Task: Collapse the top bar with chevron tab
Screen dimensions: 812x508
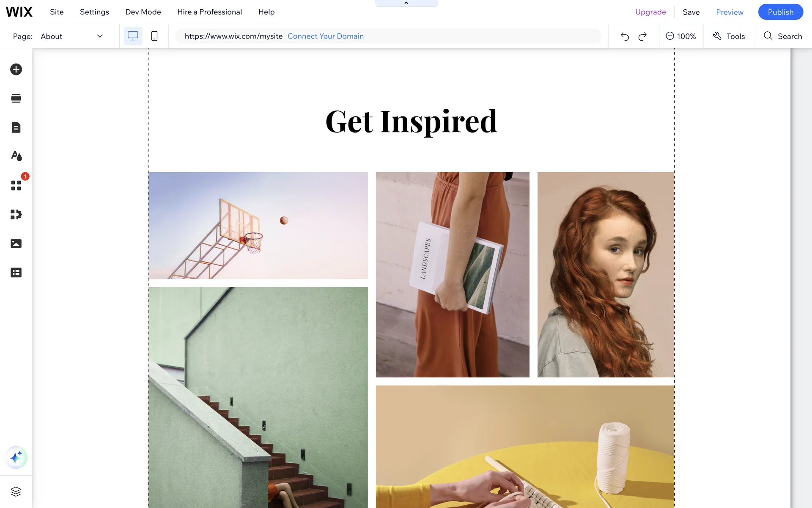Action: pyautogui.click(x=406, y=3)
